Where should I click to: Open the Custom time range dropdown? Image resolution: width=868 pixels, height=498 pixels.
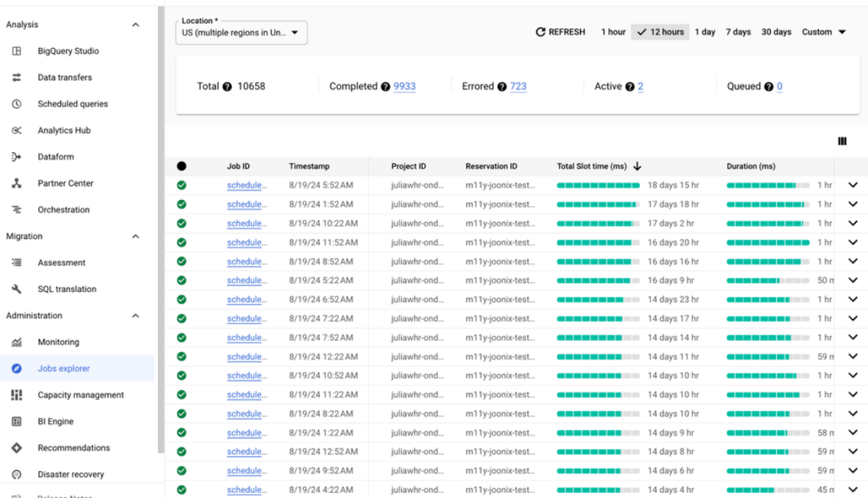coord(824,32)
